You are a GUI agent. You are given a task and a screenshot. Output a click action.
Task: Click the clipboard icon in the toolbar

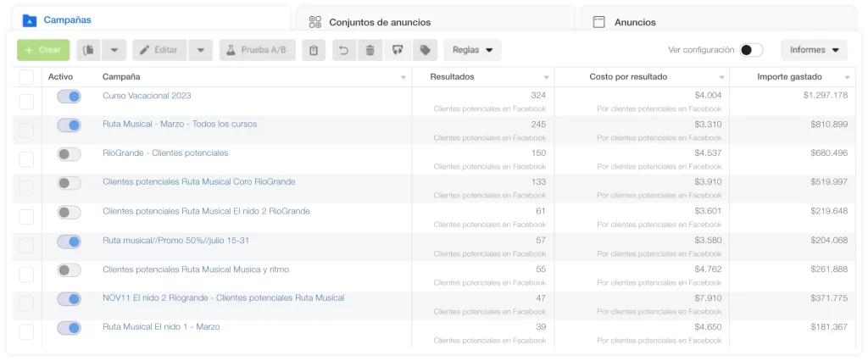pyautogui.click(x=314, y=50)
